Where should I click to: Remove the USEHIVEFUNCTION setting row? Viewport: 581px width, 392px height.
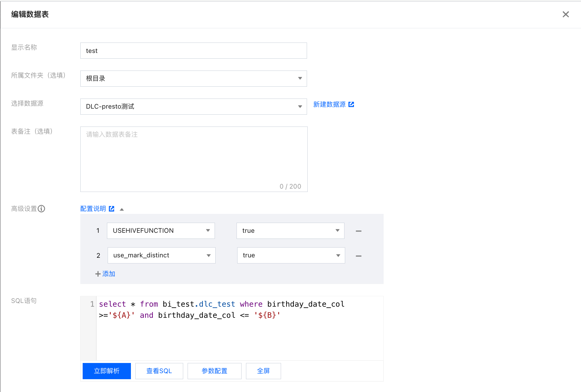click(x=358, y=231)
